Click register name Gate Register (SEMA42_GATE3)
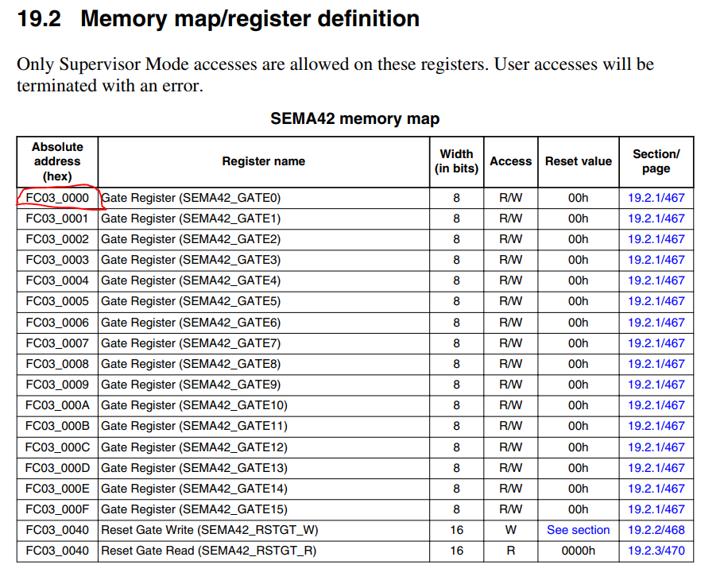This screenshot has height=584, width=728. click(x=191, y=260)
